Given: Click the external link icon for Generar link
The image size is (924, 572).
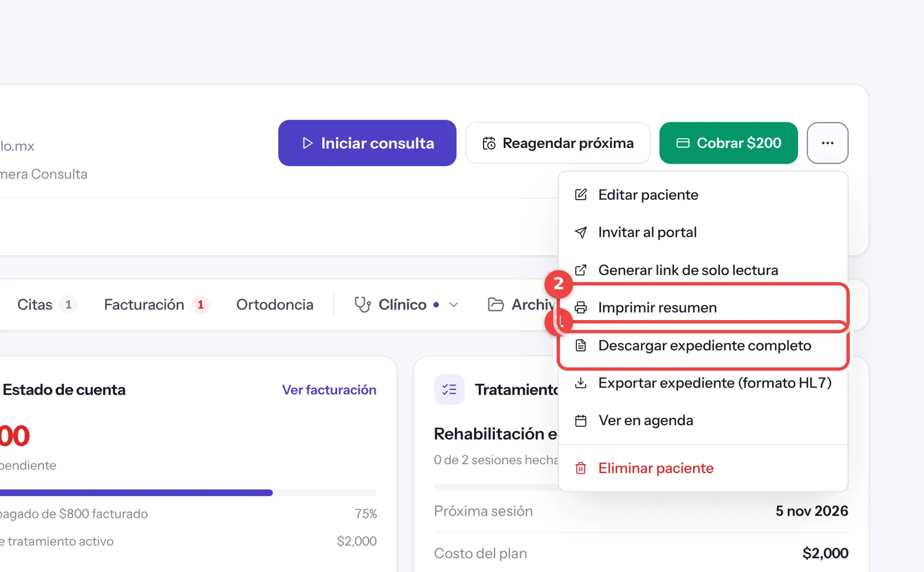Looking at the screenshot, I should tap(581, 270).
